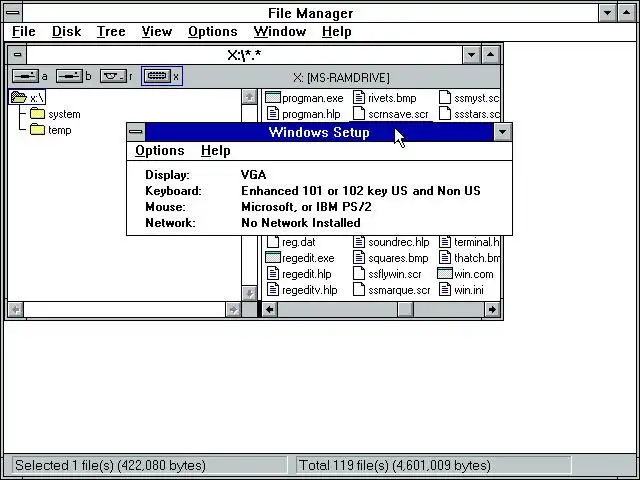
Task: Select win.com file icon
Action: pyautogui.click(x=445, y=273)
